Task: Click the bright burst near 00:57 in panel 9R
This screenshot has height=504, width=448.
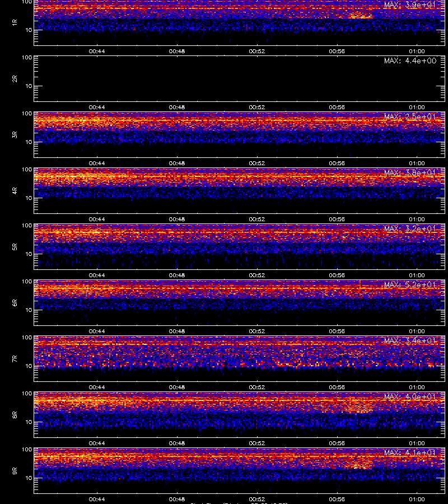Action: coord(360,464)
